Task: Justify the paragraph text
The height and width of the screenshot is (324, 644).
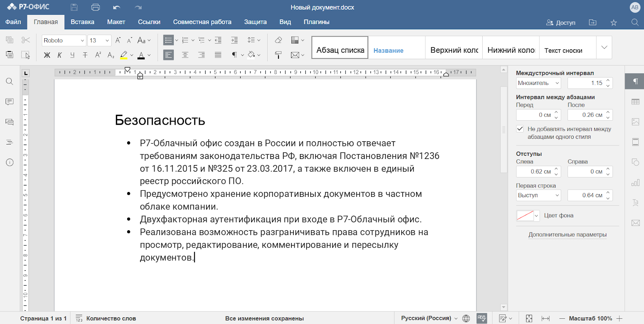Action: pos(218,55)
